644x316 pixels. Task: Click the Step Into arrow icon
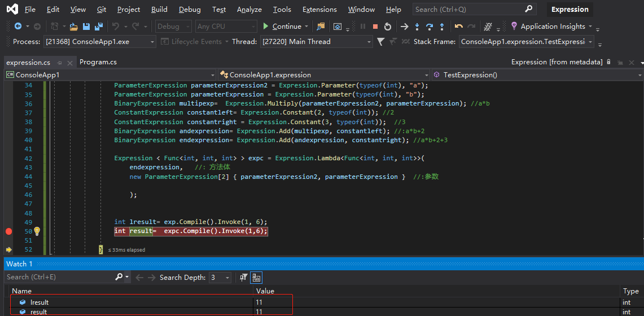[x=417, y=27]
